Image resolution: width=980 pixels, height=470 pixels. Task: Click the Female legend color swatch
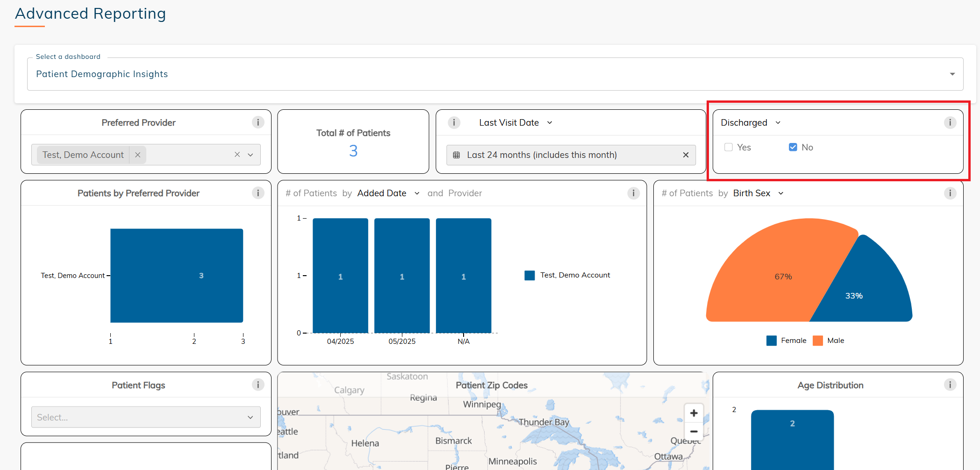pyautogui.click(x=772, y=341)
